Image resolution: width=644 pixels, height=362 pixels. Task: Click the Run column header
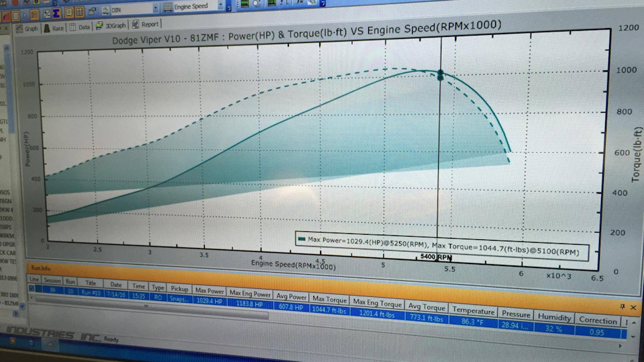click(x=70, y=282)
